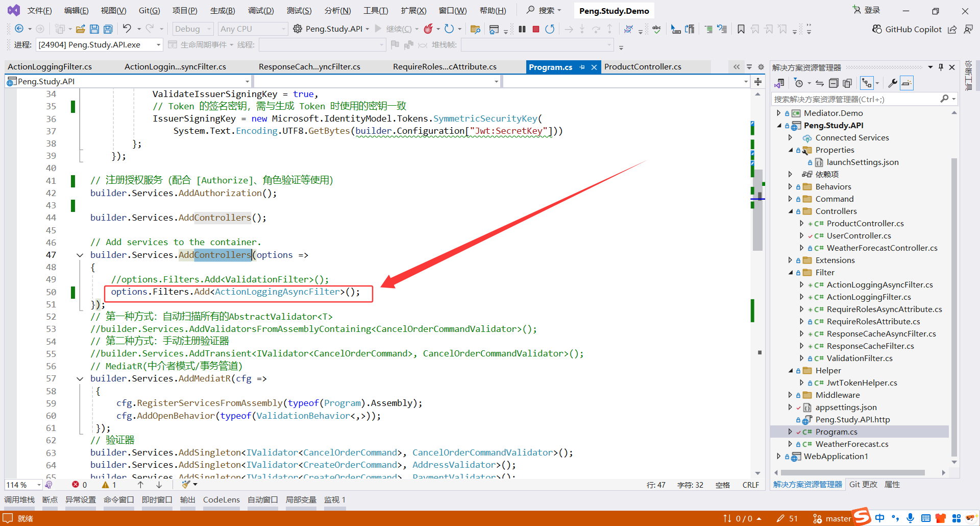Viewport: 980px width, 526px height.
Task: Open the Peng.Study.API project scope dropdown
Action: point(129,82)
